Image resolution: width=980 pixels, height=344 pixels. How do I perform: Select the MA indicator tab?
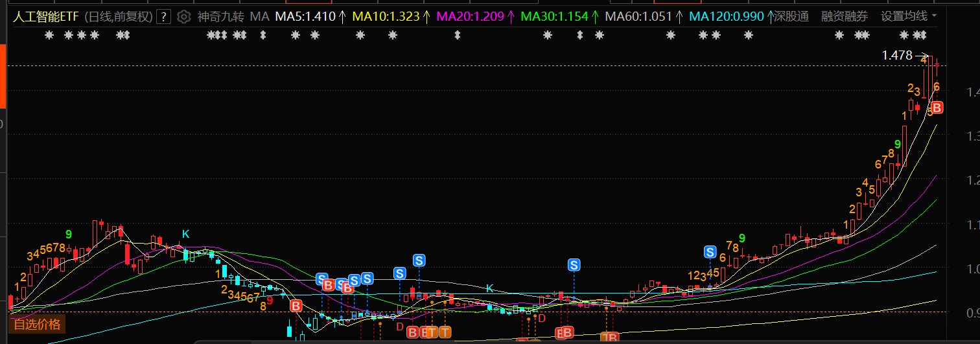point(259,17)
